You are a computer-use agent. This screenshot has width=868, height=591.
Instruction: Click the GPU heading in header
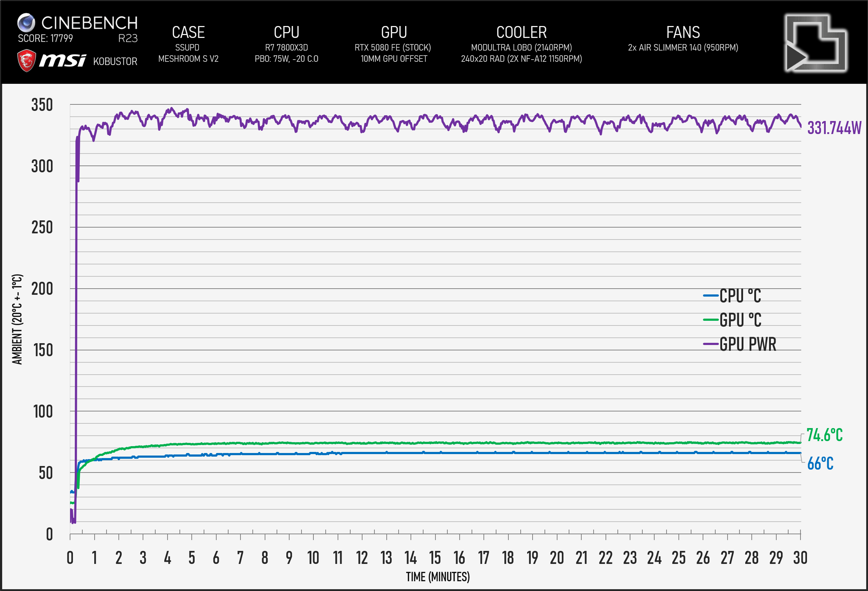coord(394,33)
